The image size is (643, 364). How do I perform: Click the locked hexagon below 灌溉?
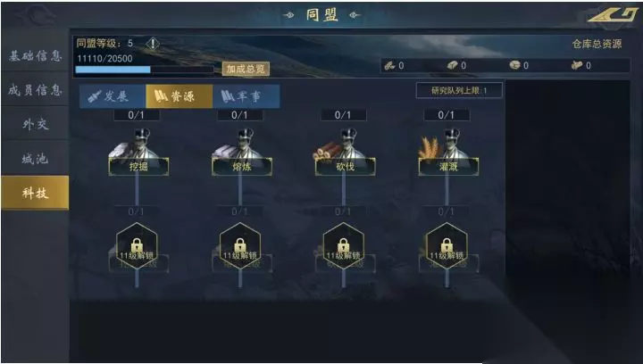[447, 246]
